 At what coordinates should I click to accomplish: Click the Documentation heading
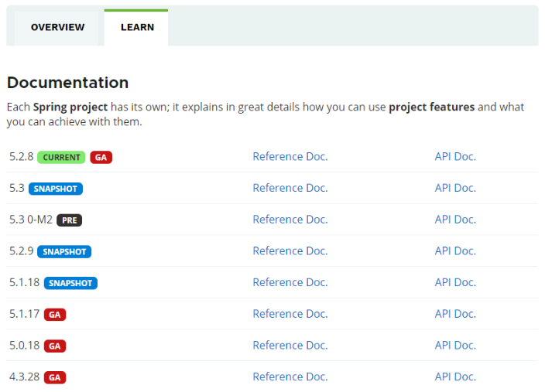68,83
